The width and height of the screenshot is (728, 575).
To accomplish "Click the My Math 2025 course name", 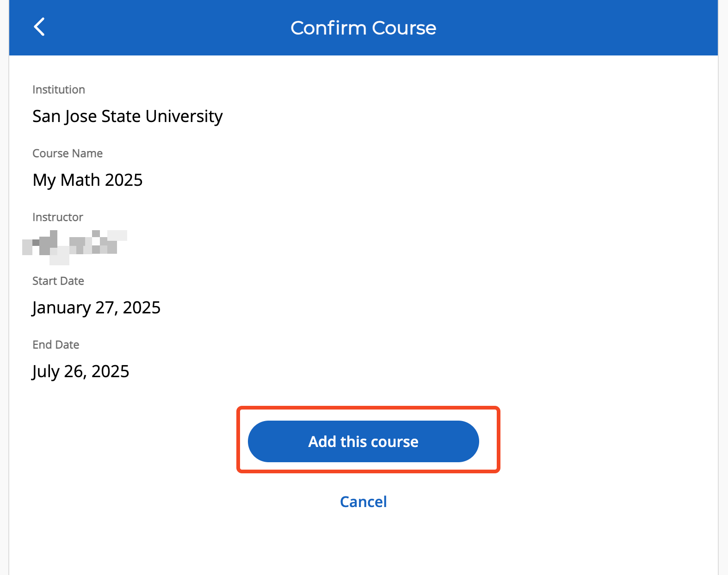I will pyautogui.click(x=87, y=180).
